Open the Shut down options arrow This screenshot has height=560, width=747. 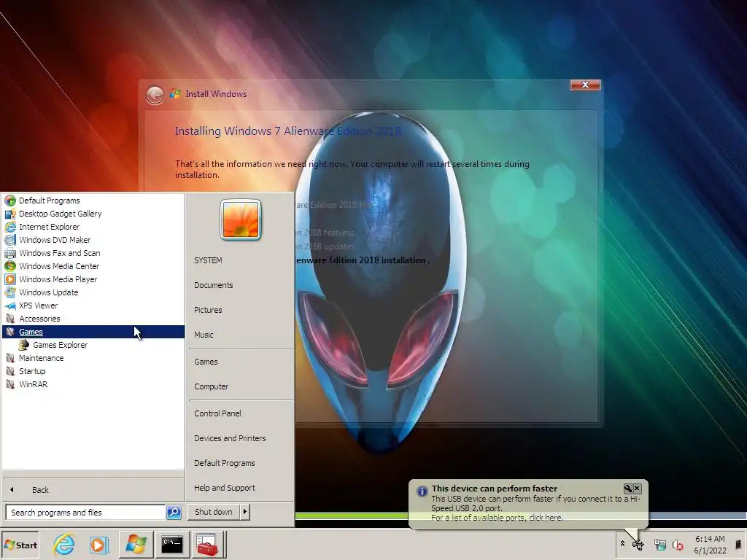pyautogui.click(x=245, y=512)
